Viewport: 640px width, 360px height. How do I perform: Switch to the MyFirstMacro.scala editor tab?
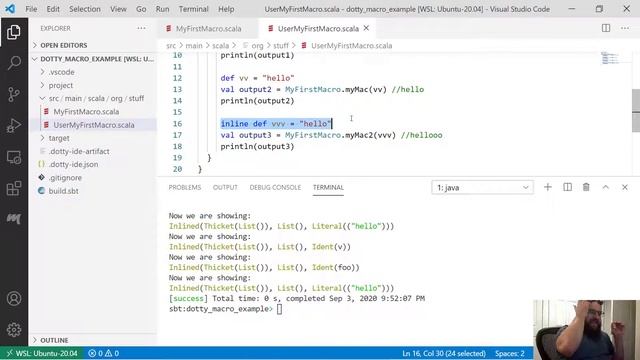tap(208, 29)
